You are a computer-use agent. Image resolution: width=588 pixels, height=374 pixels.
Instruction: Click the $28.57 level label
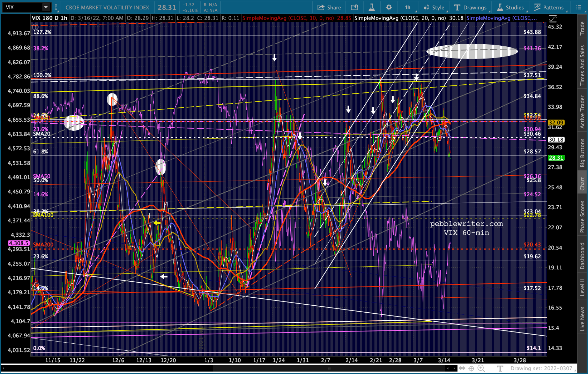(532, 152)
